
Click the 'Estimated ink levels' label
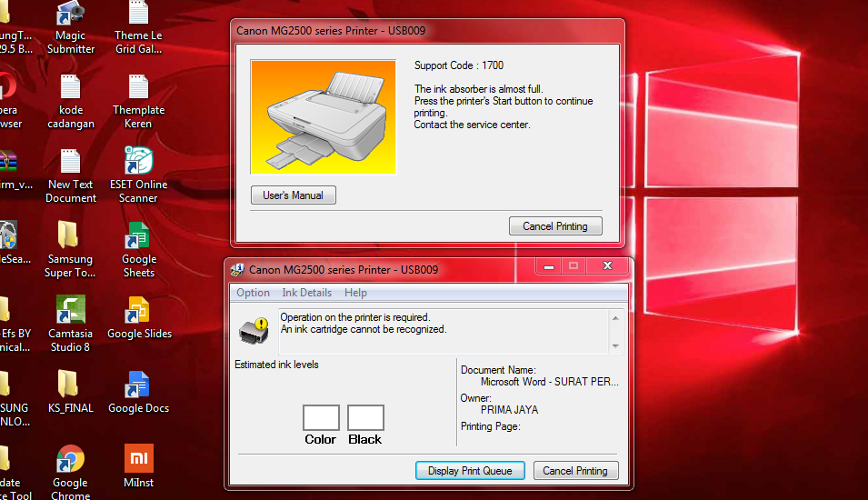276,365
